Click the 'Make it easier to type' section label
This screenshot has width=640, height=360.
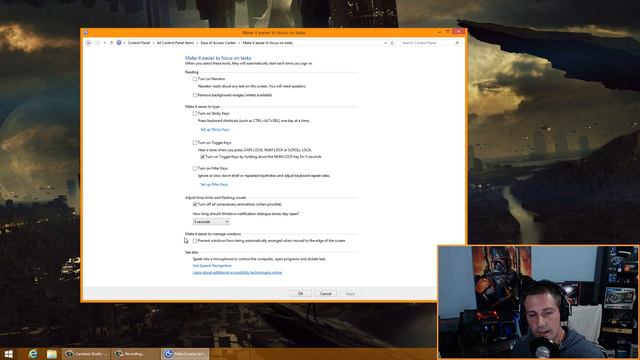[202, 107]
